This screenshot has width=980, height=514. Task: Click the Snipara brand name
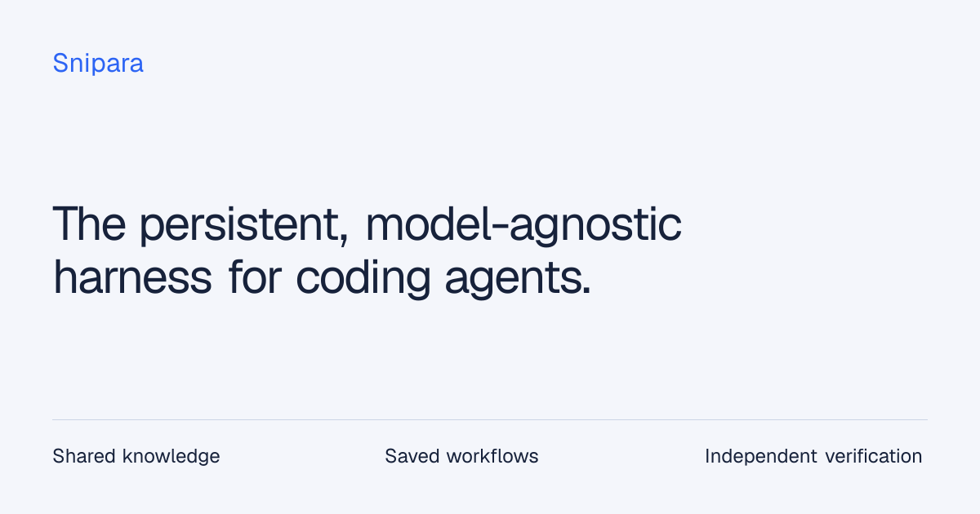[98, 64]
